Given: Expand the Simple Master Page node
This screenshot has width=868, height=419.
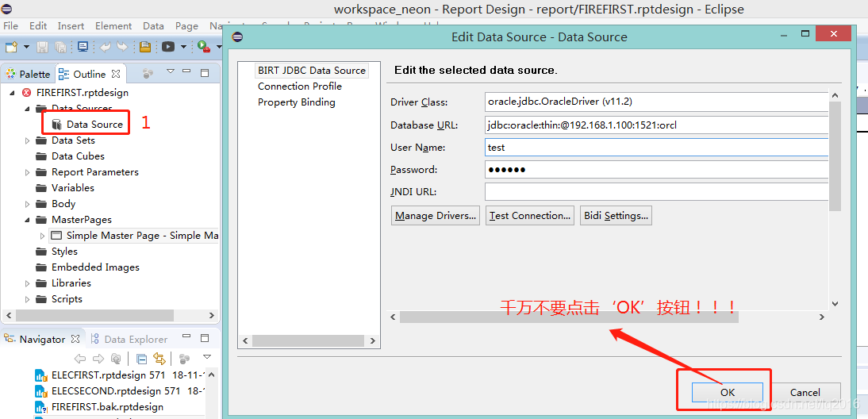Looking at the screenshot, I should coord(43,236).
